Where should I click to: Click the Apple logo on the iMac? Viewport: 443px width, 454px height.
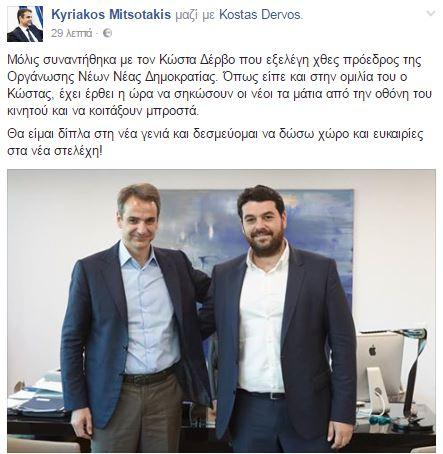[372, 350]
